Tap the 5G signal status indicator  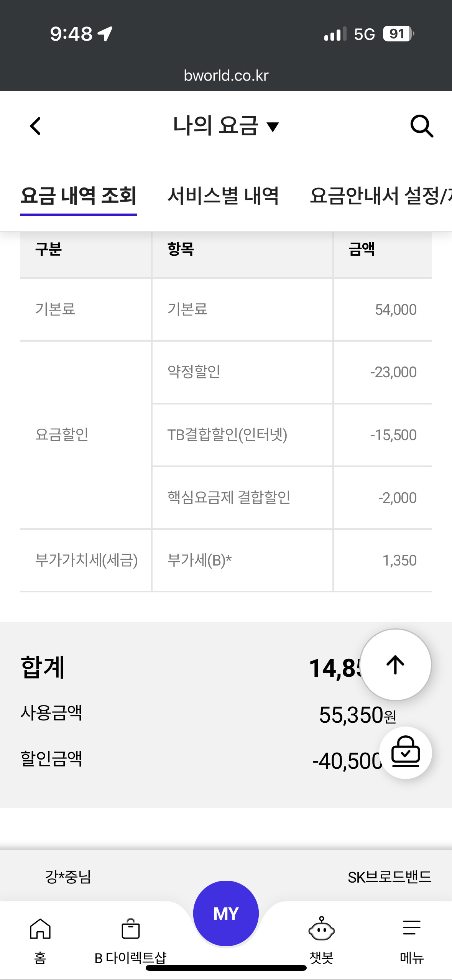pyautogui.click(x=364, y=35)
